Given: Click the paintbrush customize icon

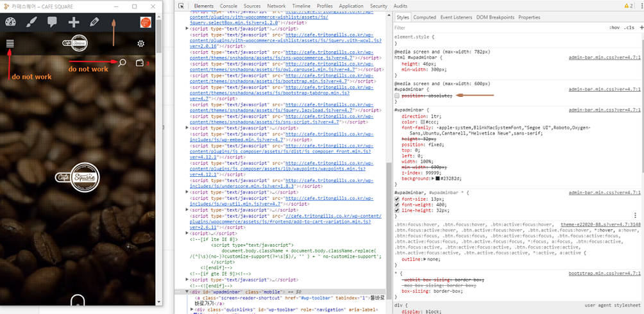Looking at the screenshot, I should tap(31, 22).
